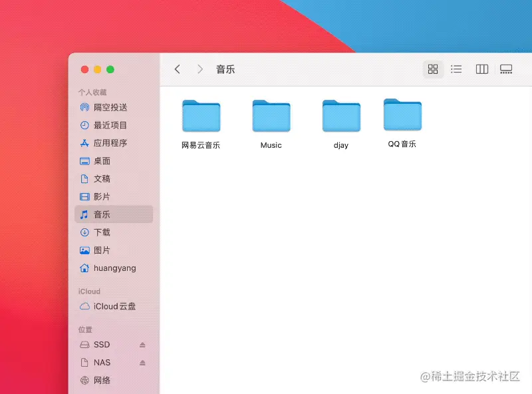
Task: Open 桌面 in the sidebar
Action: tap(102, 161)
